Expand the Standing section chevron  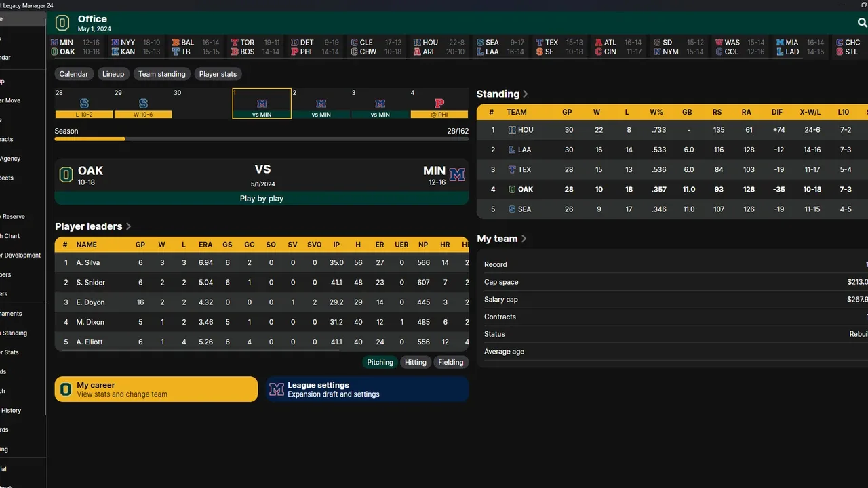[x=526, y=94]
